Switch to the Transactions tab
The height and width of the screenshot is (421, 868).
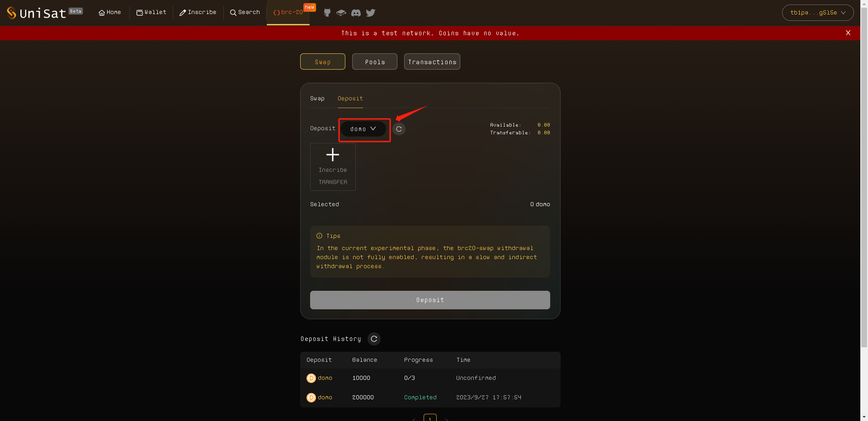tap(432, 62)
